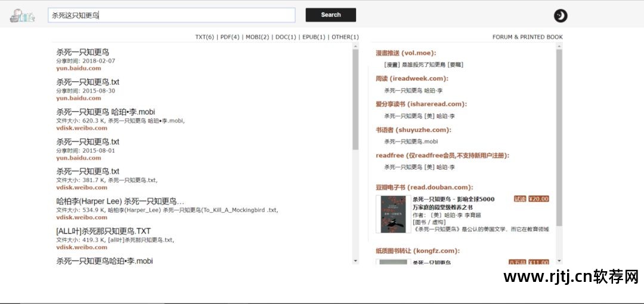This screenshot has height=304, width=644.
Task: Open 杀死一只知更鸟 哈珀•李.mobi 620.3 K result
Action: (106, 112)
